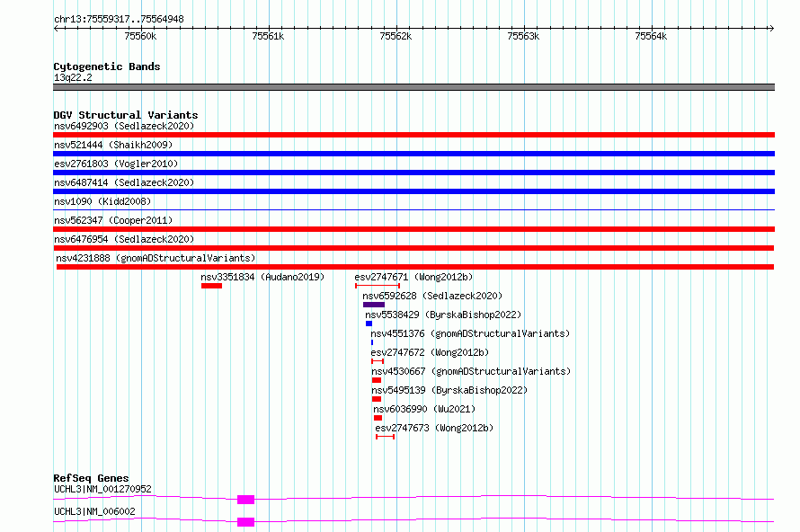Click the 75564k ruler tick label
800x532 pixels.
pyautogui.click(x=651, y=36)
